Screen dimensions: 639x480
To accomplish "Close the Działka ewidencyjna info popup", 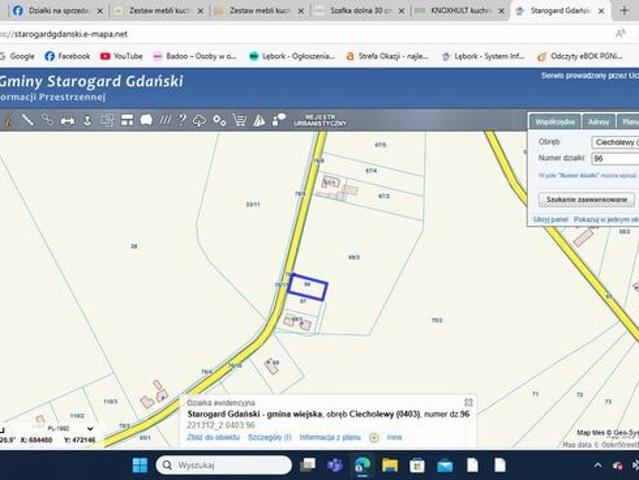I will click(x=468, y=403).
